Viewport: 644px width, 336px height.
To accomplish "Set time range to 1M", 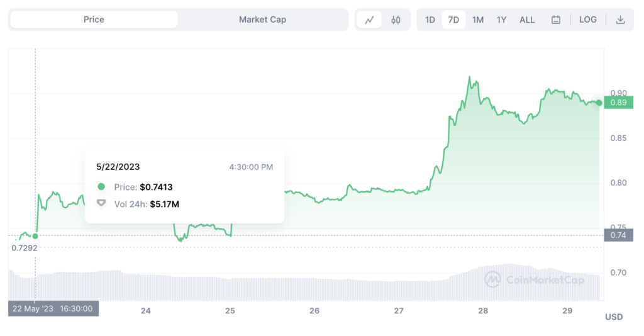I will pos(478,20).
